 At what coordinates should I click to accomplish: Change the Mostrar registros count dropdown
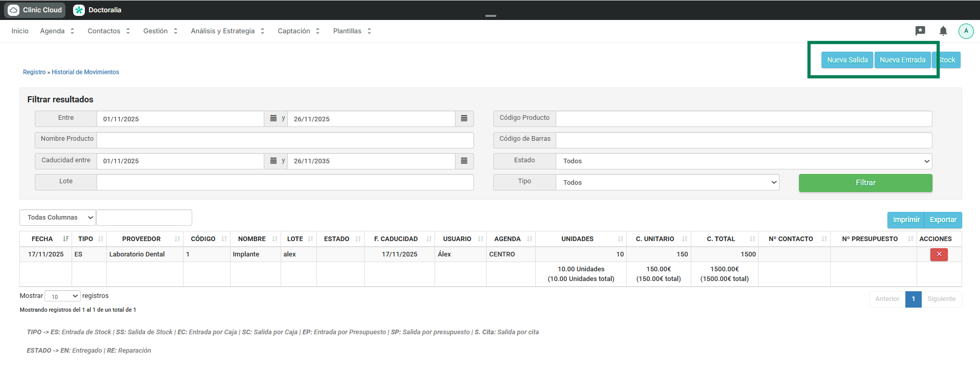(62, 296)
